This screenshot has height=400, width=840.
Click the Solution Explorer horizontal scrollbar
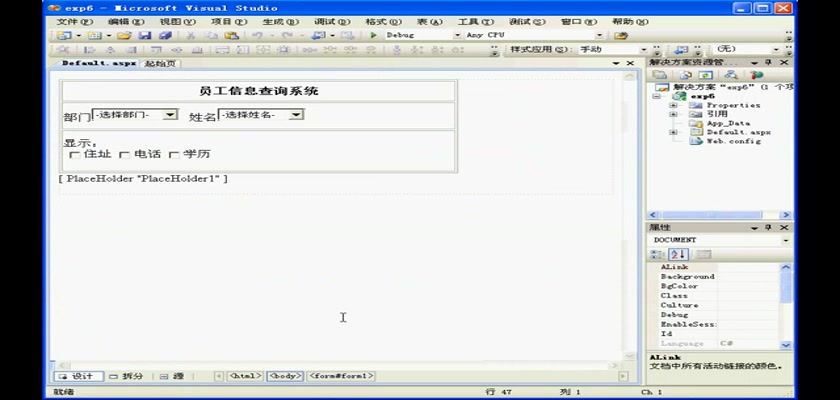pyautogui.click(x=715, y=215)
